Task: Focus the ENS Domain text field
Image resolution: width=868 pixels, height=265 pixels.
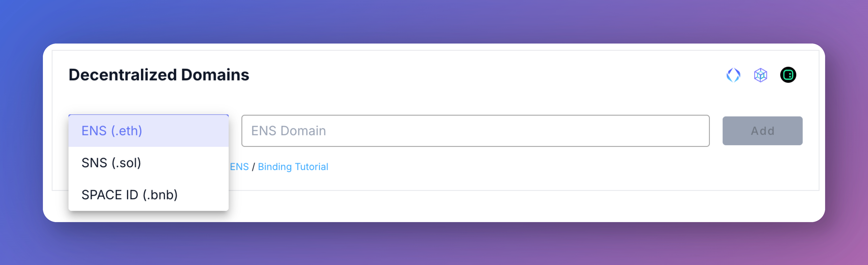Action: coord(475,131)
